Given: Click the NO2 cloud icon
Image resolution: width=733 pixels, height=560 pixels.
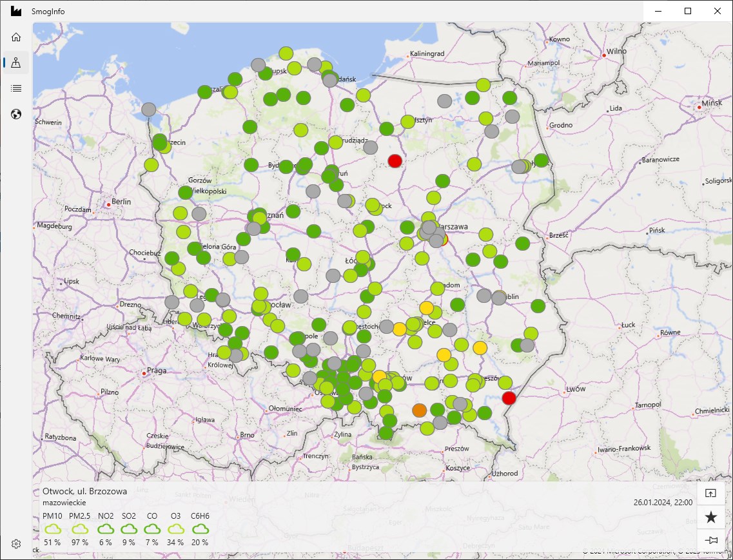Looking at the screenshot, I should [106, 528].
